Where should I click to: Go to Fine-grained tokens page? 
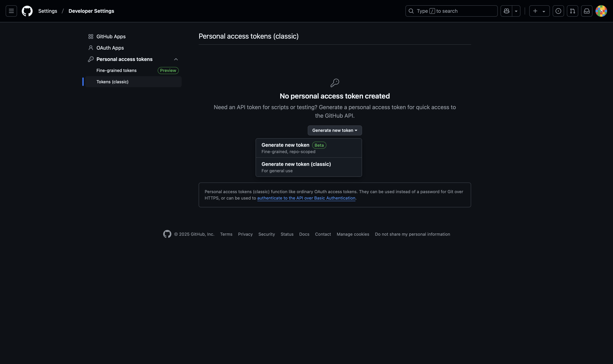(x=116, y=70)
